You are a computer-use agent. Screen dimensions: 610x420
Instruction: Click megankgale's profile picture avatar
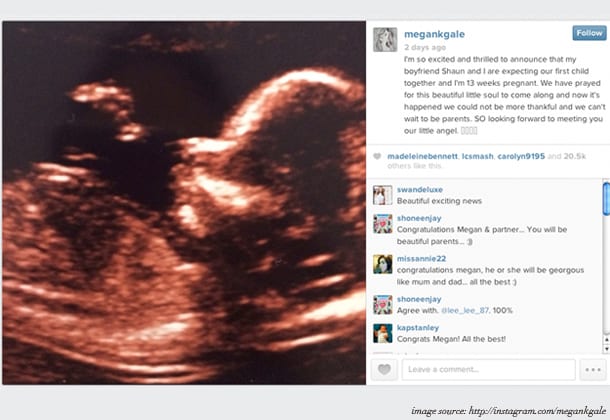tap(385, 40)
